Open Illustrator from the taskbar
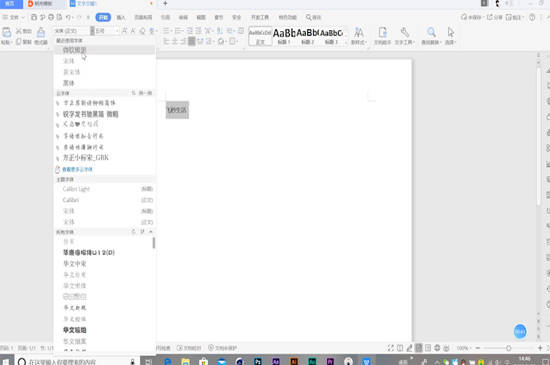 (294, 361)
